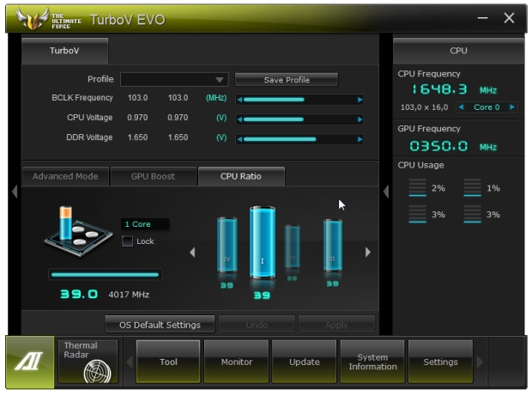Select core cylinder IV
532x396 pixels.
tap(227, 245)
